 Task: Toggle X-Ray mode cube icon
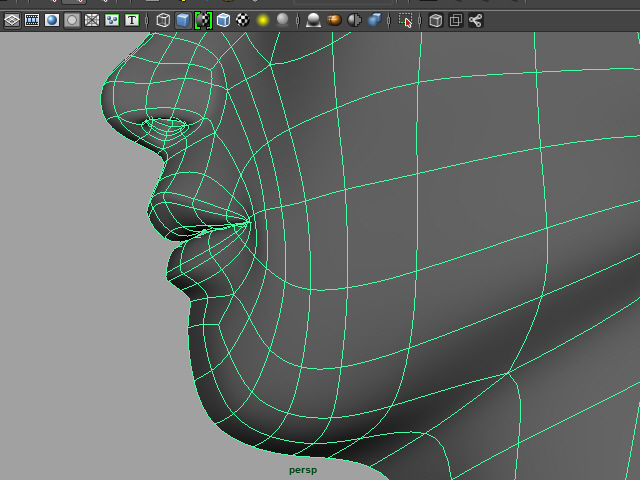[436, 20]
